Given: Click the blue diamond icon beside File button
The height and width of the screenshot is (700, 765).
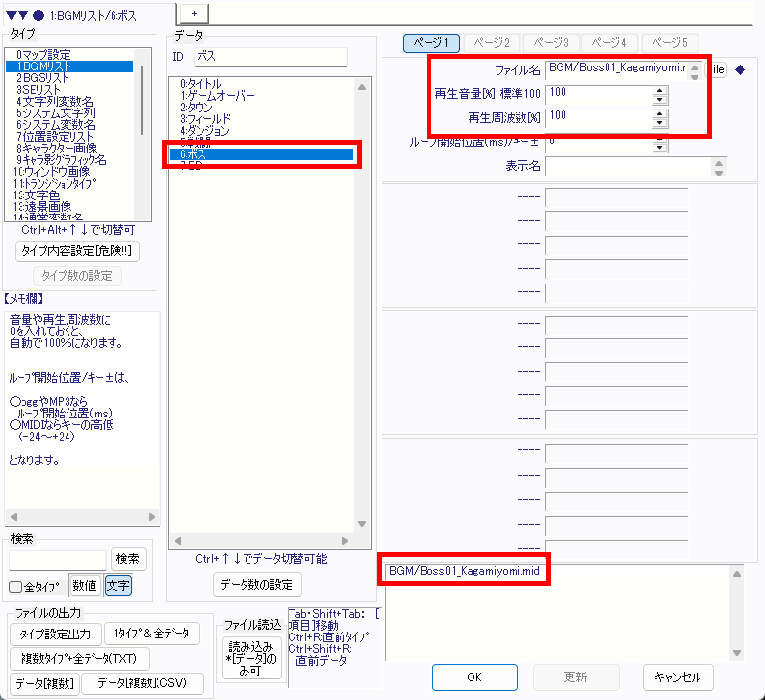Looking at the screenshot, I should (740, 69).
